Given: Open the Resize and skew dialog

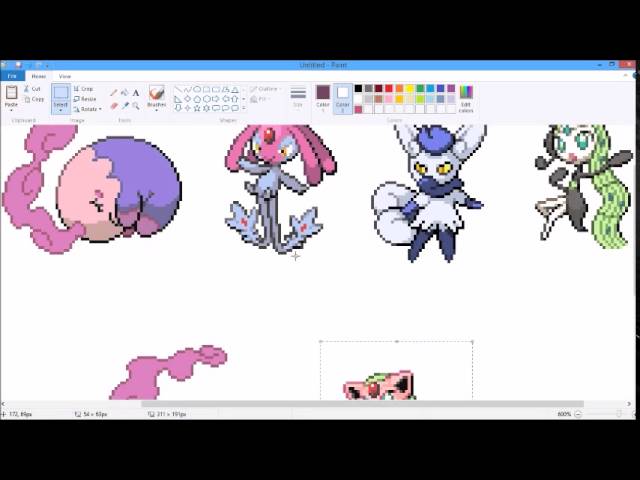Looking at the screenshot, I should click(85, 99).
